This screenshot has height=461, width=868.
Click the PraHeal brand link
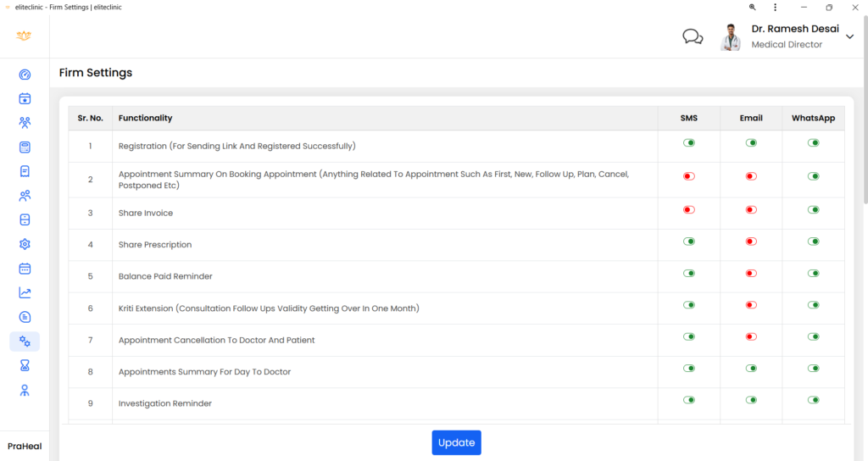(25, 446)
